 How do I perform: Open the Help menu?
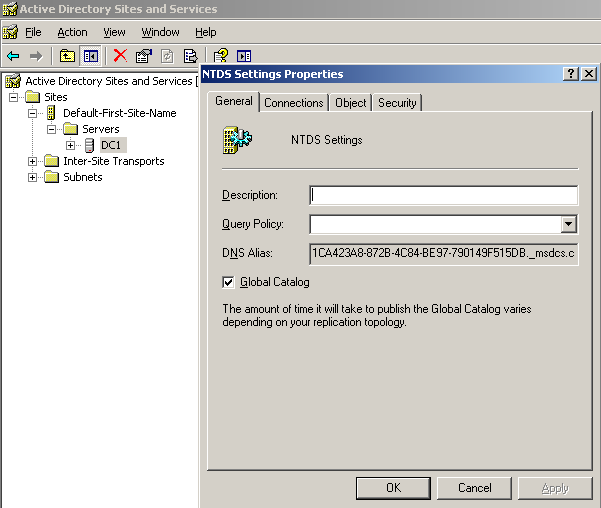(205, 32)
